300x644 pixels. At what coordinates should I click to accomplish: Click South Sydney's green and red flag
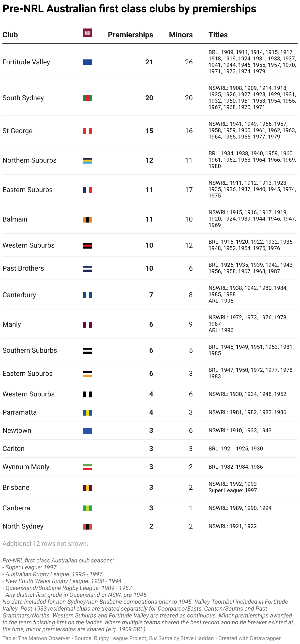click(87, 98)
